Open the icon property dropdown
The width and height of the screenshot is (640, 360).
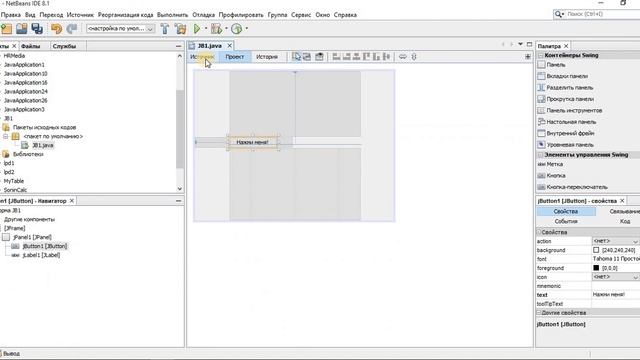pos(635,277)
